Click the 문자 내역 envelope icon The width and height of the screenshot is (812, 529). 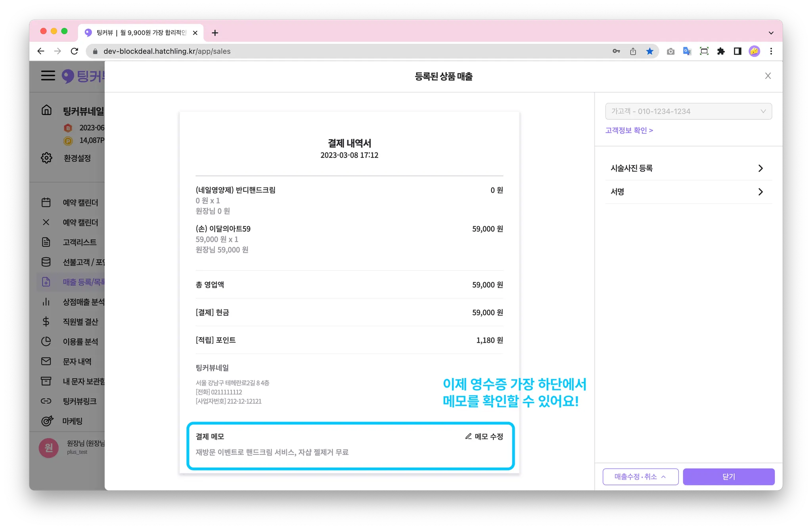(x=46, y=361)
